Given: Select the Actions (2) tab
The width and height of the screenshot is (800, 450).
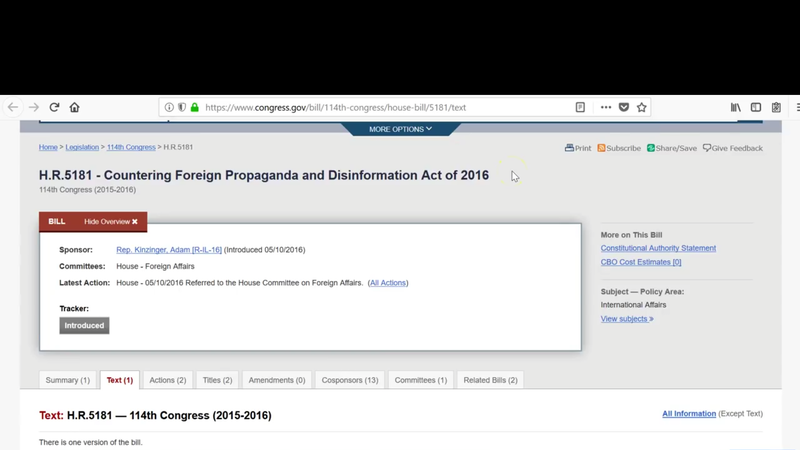Looking at the screenshot, I should 167,380.
